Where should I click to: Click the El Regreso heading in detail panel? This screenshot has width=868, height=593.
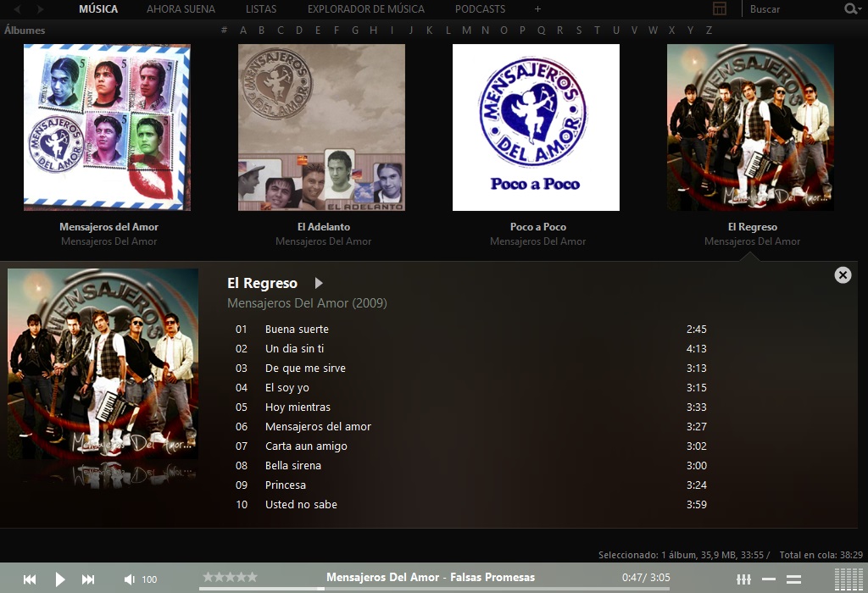[263, 283]
